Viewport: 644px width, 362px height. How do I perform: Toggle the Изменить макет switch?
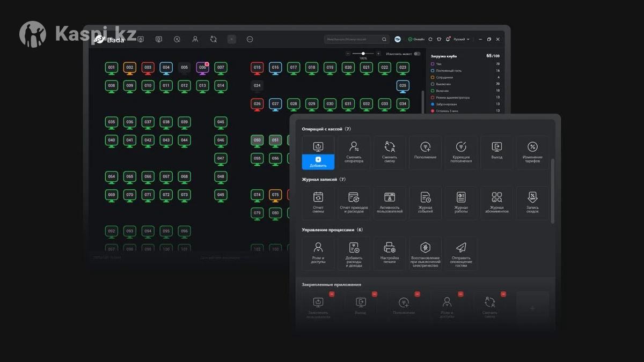(417, 54)
